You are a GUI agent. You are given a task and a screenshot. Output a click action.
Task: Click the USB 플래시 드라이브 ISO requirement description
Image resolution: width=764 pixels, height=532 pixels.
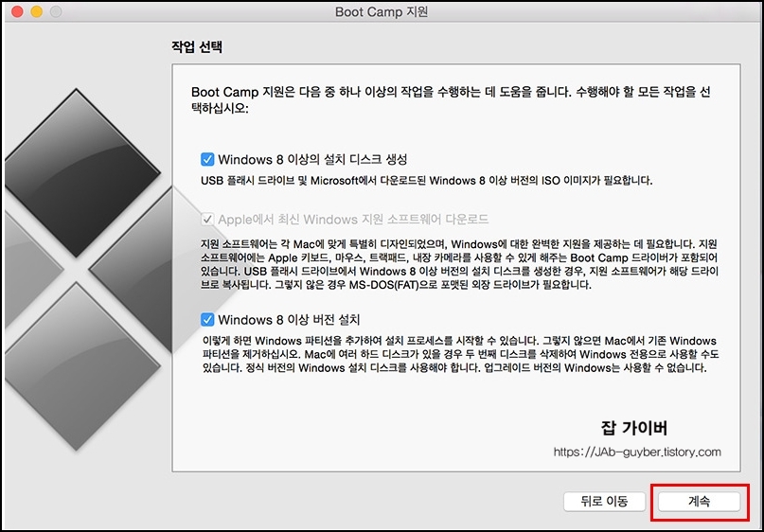point(426,181)
